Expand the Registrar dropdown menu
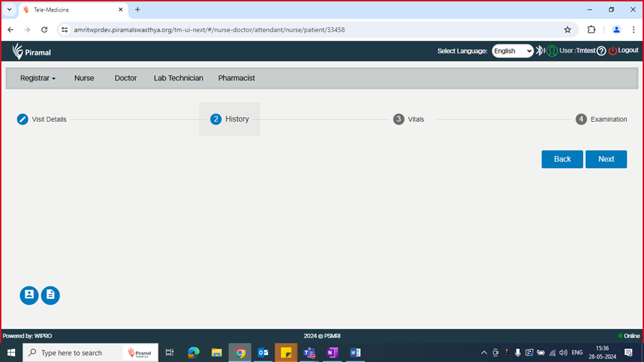 [38, 78]
